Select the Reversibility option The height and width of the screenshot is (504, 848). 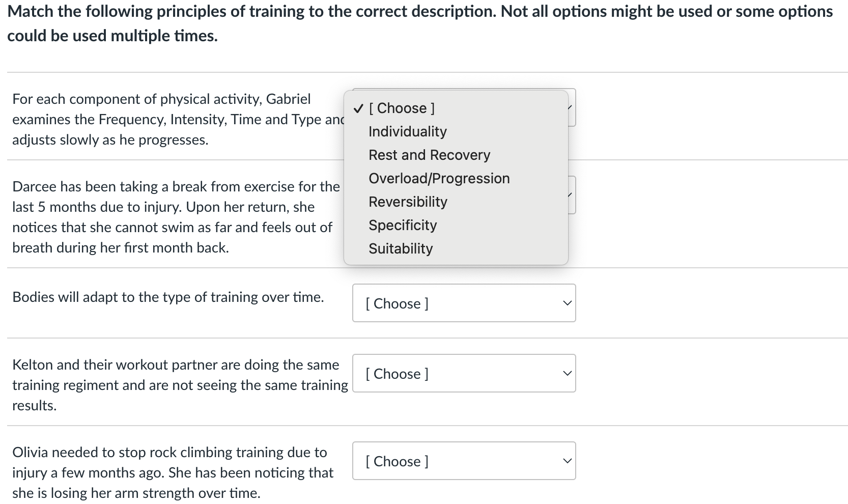click(x=408, y=202)
